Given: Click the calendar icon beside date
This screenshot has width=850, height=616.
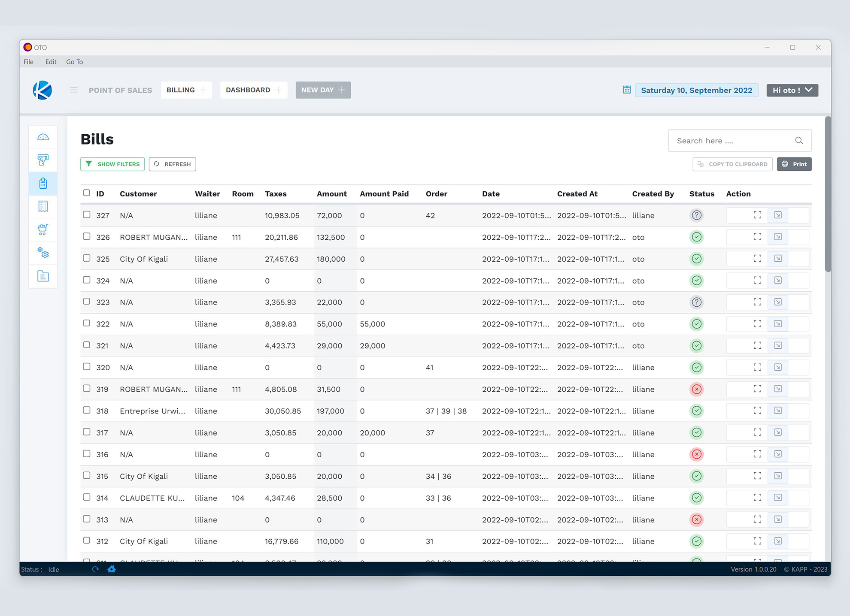Looking at the screenshot, I should (x=627, y=90).
